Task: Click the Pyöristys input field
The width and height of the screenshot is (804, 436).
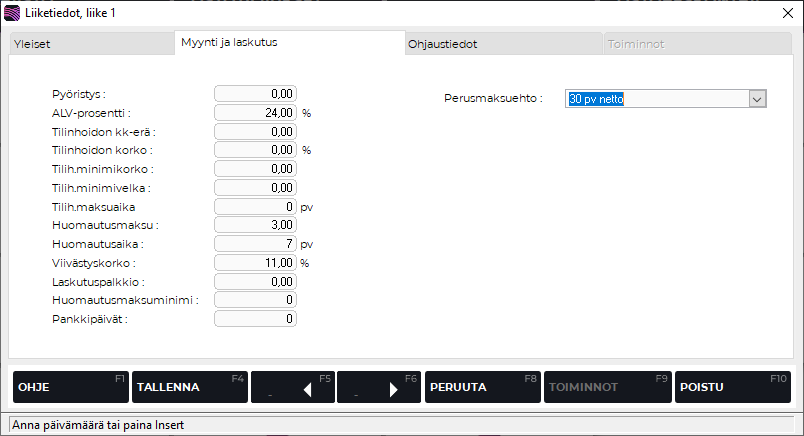Action: tap(256, 94)
